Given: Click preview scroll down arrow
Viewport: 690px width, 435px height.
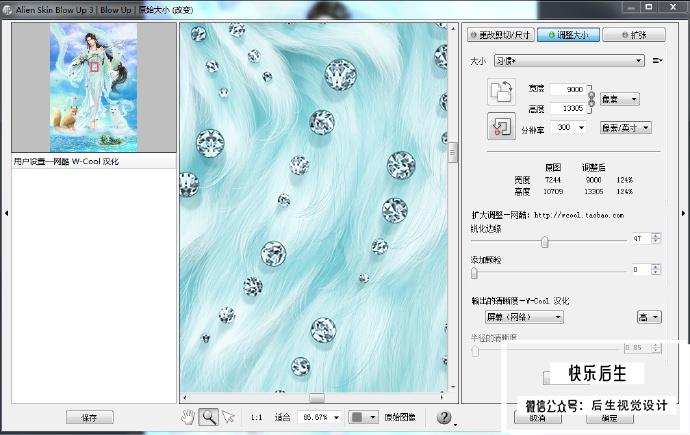Looking at the screenshot, I should click(453, 387).
